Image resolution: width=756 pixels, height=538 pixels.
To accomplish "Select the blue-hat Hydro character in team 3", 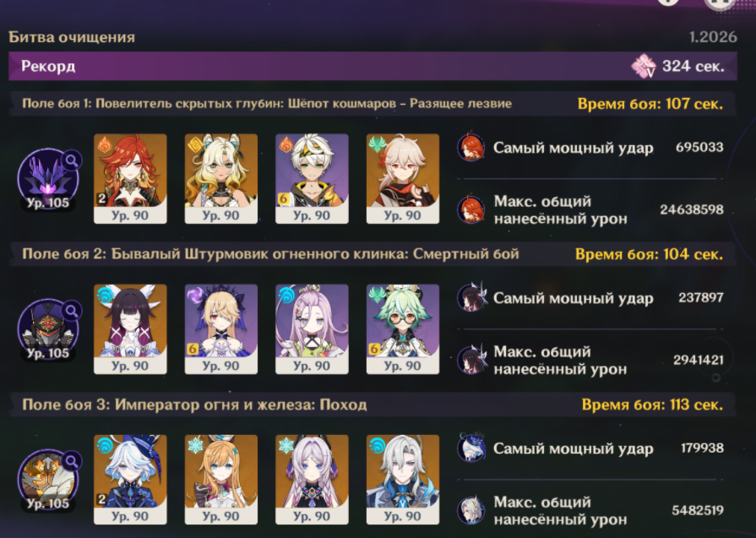I will coord(130,480).
